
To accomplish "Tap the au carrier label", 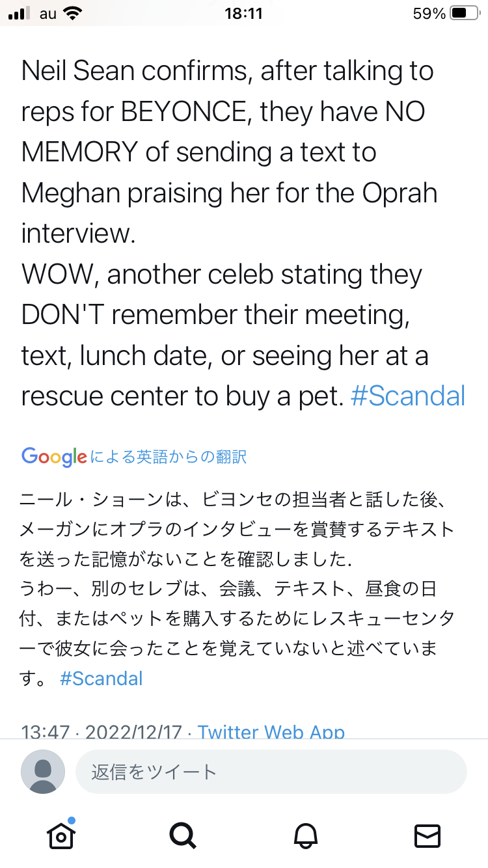I will [48, 14].
